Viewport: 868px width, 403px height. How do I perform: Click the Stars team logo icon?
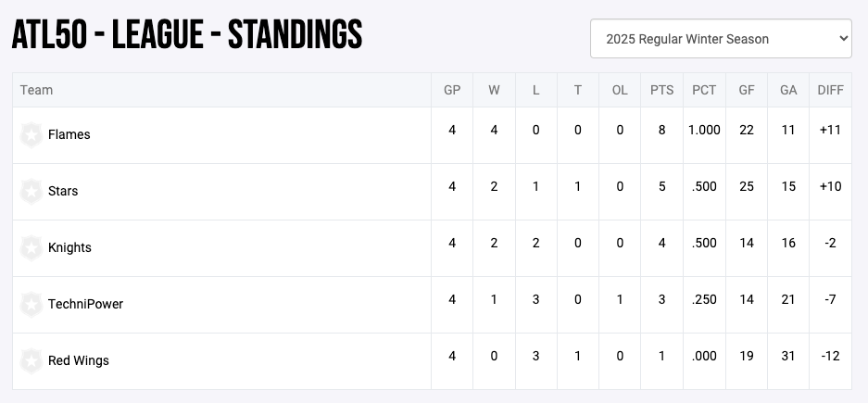pyautogui.click(x=31, y=192)
